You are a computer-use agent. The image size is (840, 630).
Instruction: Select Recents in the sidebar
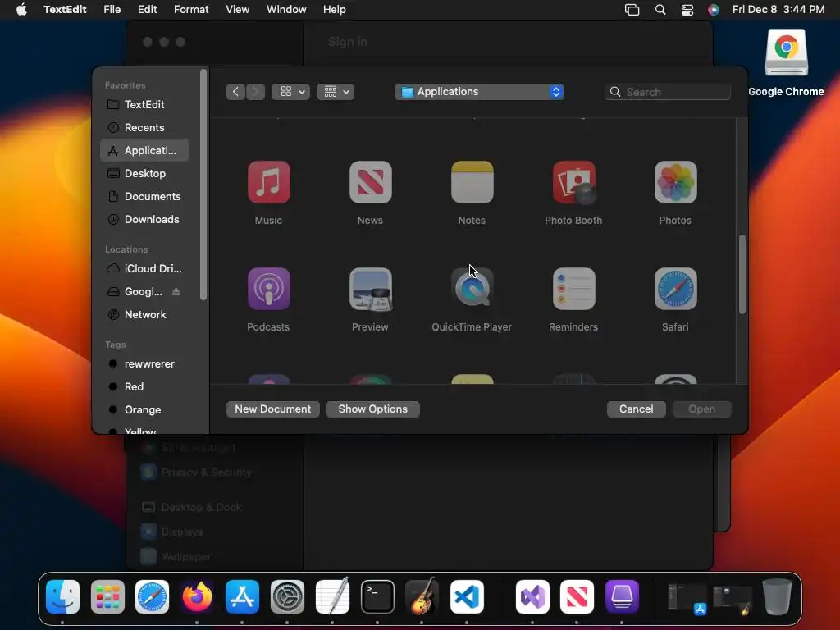(144, 127)
